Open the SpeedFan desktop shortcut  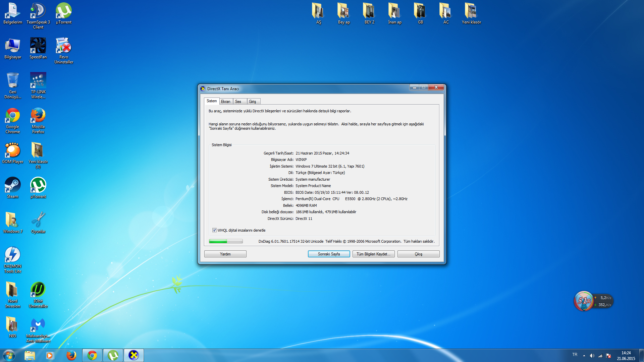pos(38,46)
